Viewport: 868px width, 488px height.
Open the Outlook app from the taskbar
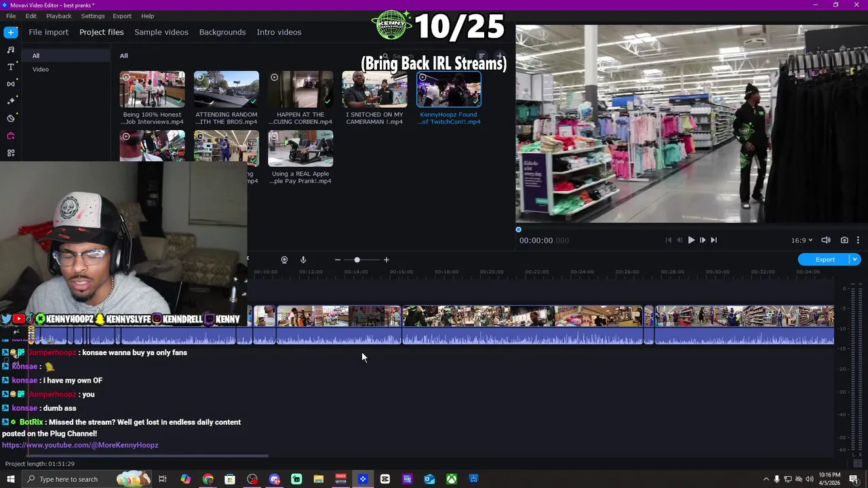429,479
